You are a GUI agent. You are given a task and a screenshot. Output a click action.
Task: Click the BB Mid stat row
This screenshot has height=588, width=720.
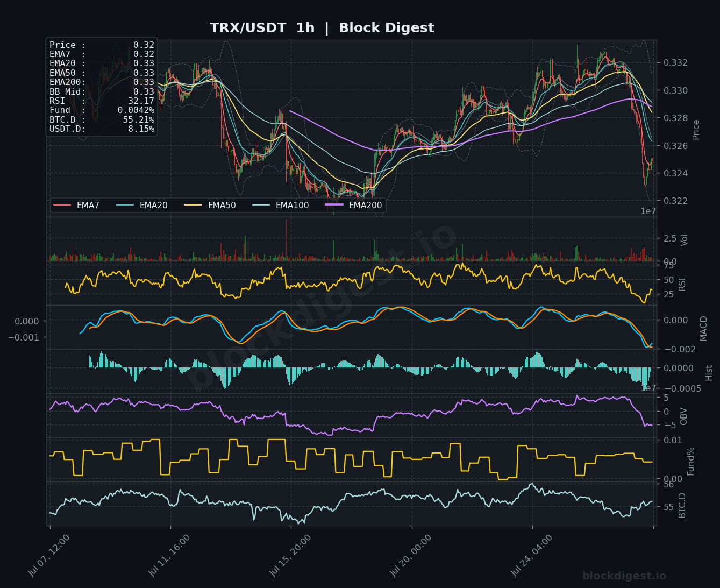pos(102,91)
